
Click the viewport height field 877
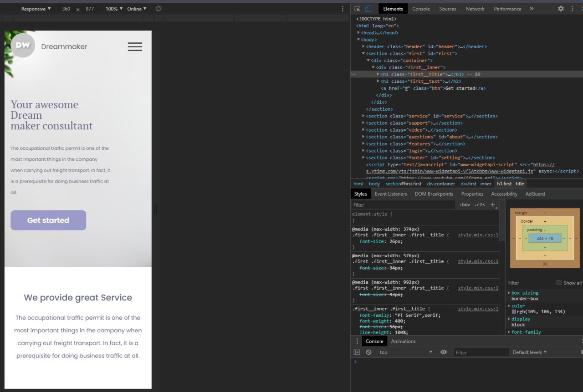click(90, 9)
